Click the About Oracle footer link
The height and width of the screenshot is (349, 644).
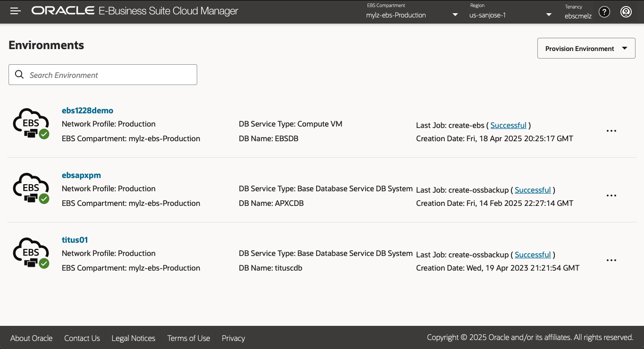click(31, 338)
